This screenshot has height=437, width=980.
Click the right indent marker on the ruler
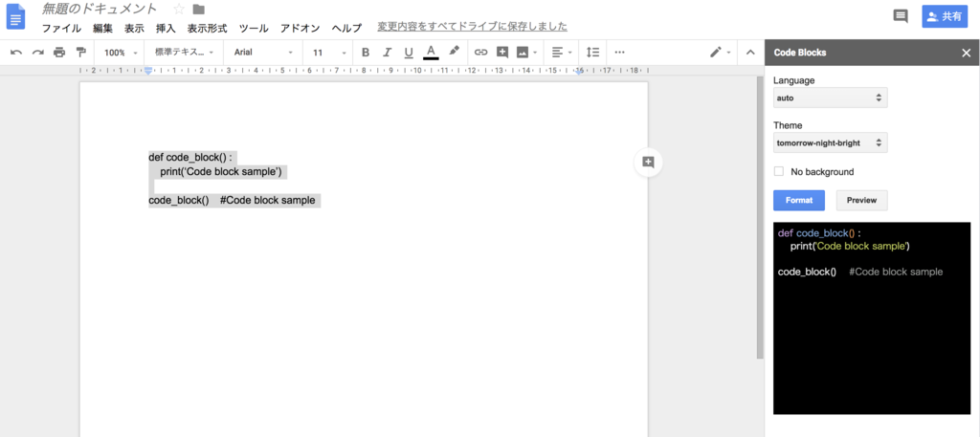[579, 72]
